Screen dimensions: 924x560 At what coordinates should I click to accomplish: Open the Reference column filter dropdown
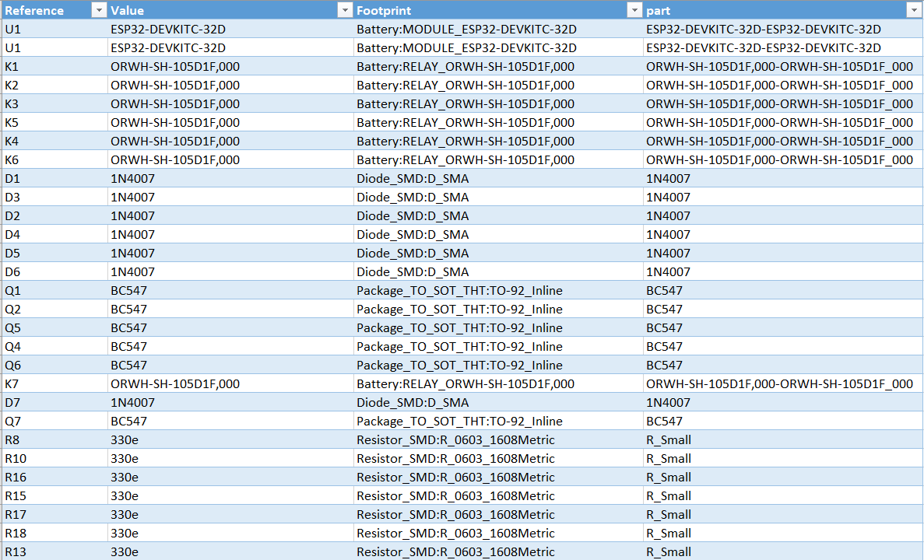[x=99, y=10]
